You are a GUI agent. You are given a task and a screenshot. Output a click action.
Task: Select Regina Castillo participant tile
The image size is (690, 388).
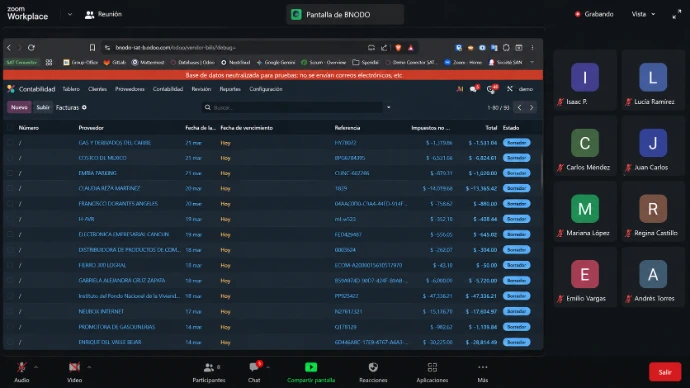pos(653,212)
